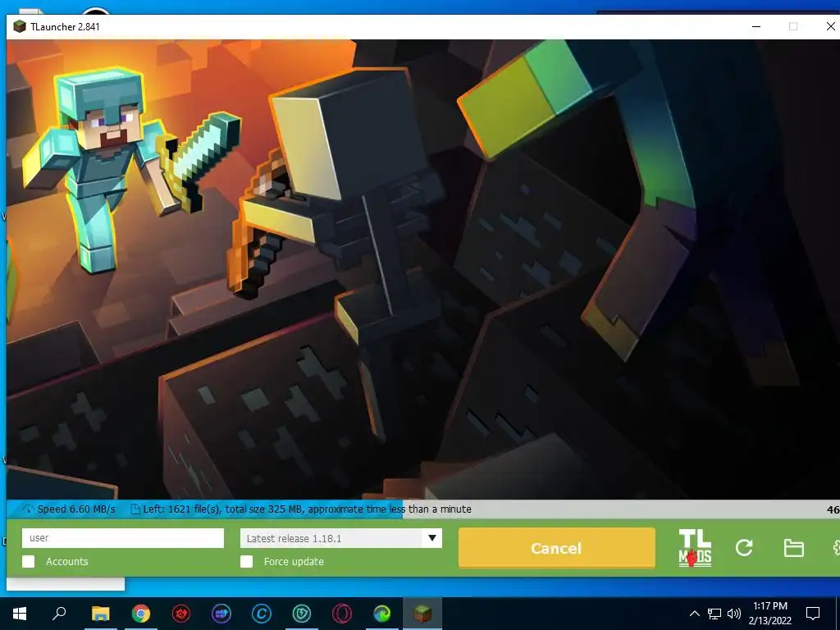Click the Left: 1621 file(s) status text

pos(307,509)
